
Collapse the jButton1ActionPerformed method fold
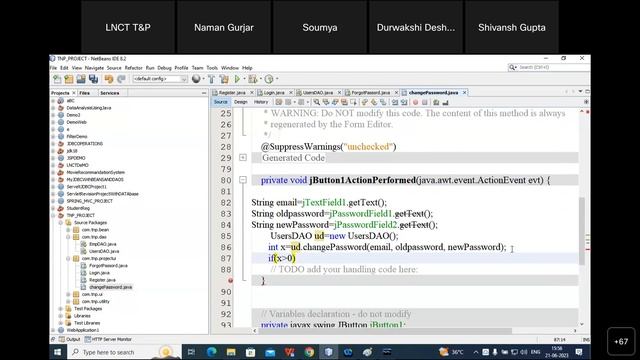tap(243, 180)
